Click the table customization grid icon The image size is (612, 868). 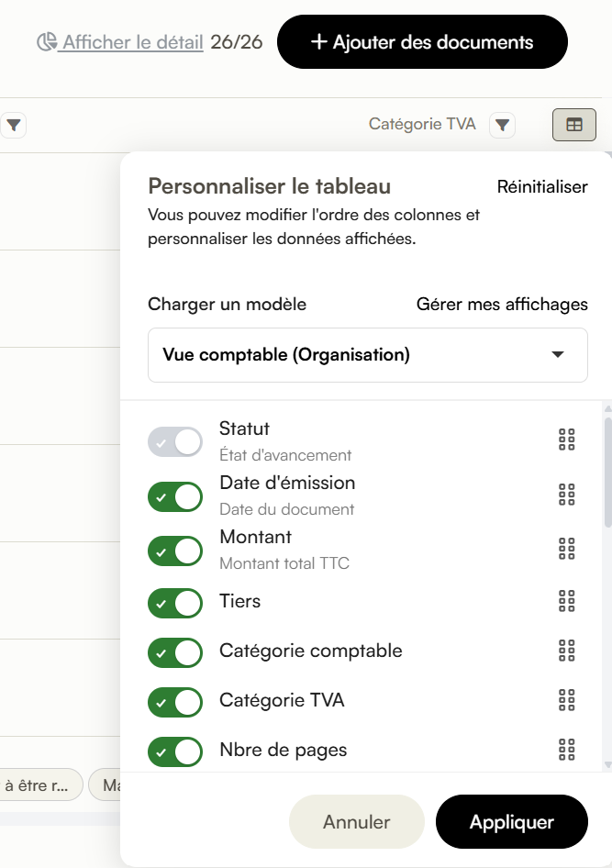click(573, 125)
